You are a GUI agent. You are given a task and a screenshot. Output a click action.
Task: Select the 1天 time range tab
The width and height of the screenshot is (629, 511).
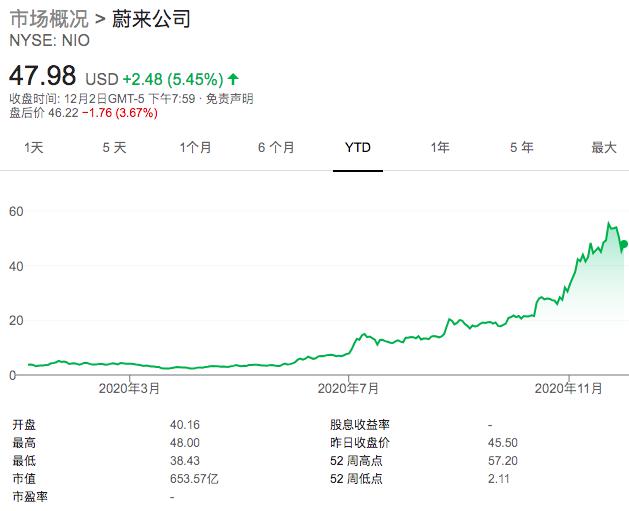point(33,148)
